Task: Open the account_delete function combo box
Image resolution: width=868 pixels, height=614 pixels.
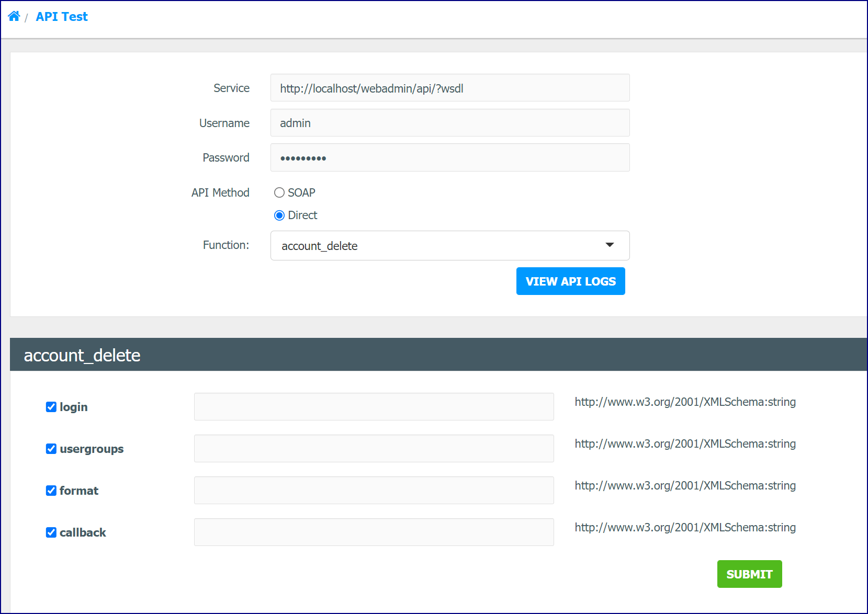Action: 450,245
